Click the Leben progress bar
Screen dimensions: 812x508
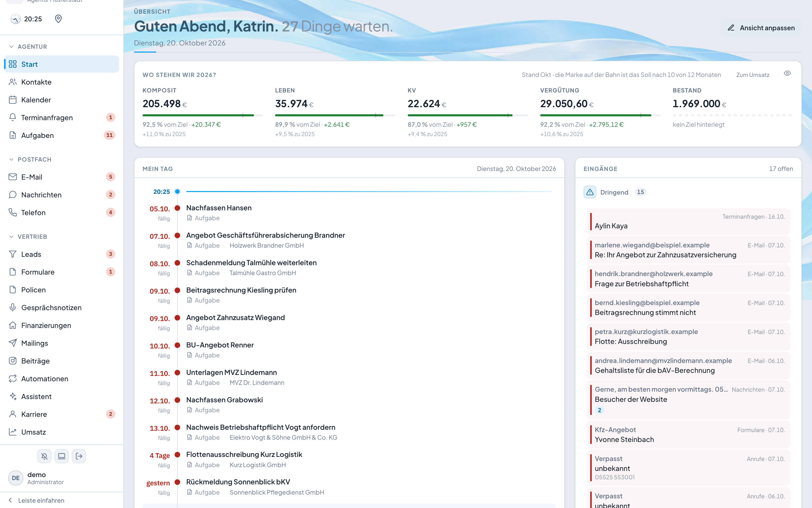[335, 115]
